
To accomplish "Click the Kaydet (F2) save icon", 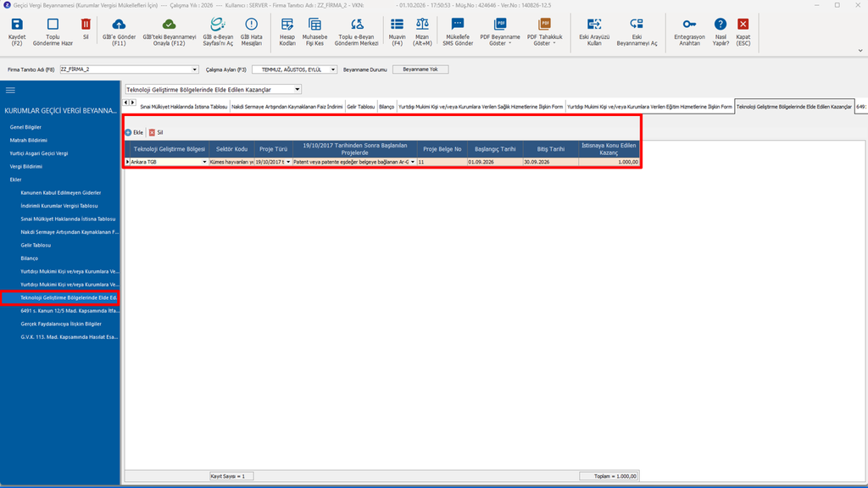I will (x=17, y=25).
